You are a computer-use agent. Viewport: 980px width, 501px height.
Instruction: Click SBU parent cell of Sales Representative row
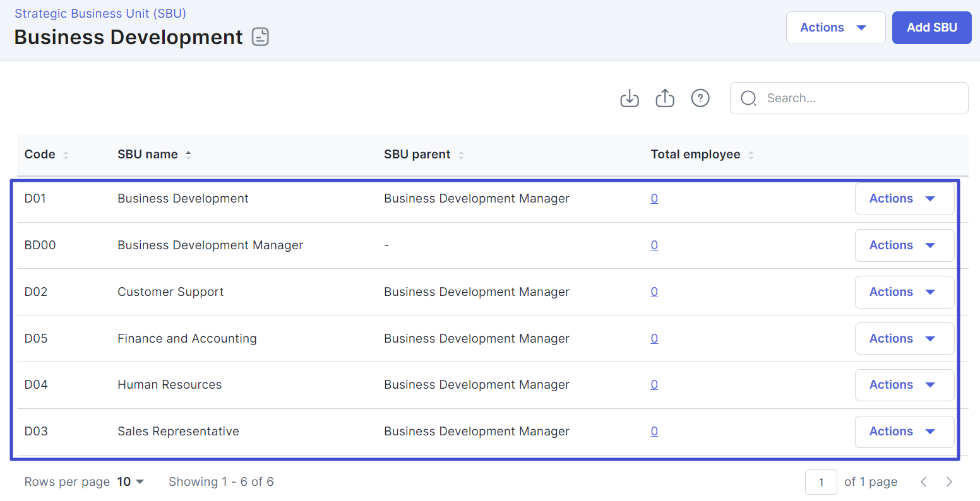pyautogui.click(x=477, y=432)
